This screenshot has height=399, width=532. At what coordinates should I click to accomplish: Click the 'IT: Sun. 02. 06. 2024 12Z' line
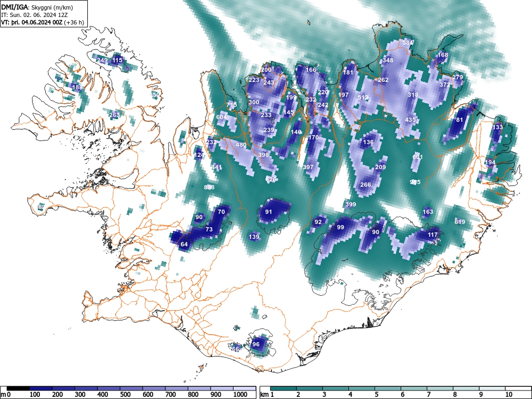pyautogui.click(x=35, y=15)
